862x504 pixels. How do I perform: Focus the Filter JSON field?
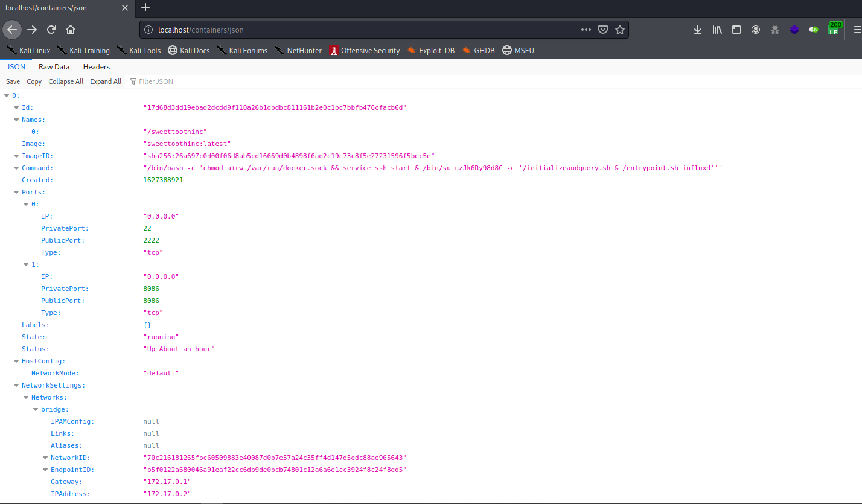(x=157, y=81)
